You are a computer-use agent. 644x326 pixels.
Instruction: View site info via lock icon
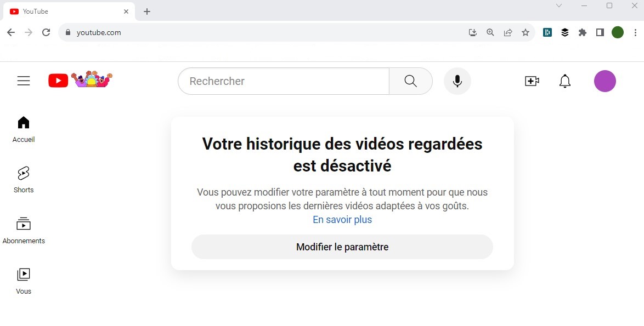pos(68,32)
